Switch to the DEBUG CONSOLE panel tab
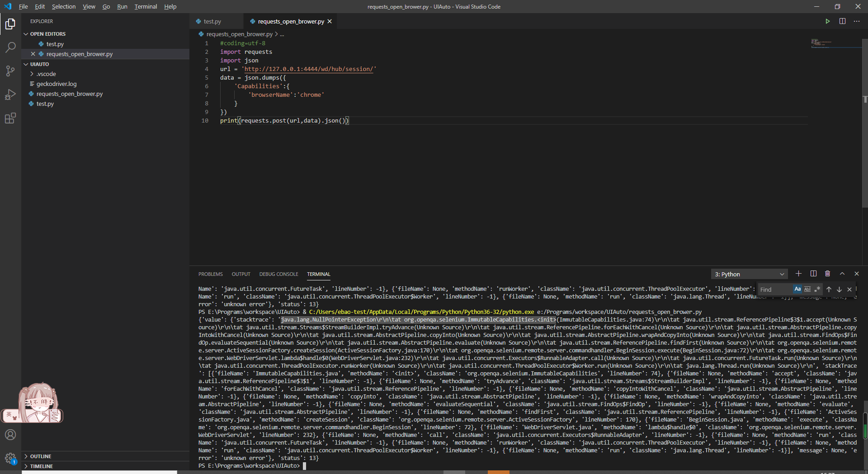Viewport: 868px width, 474px height. (278, 274)
